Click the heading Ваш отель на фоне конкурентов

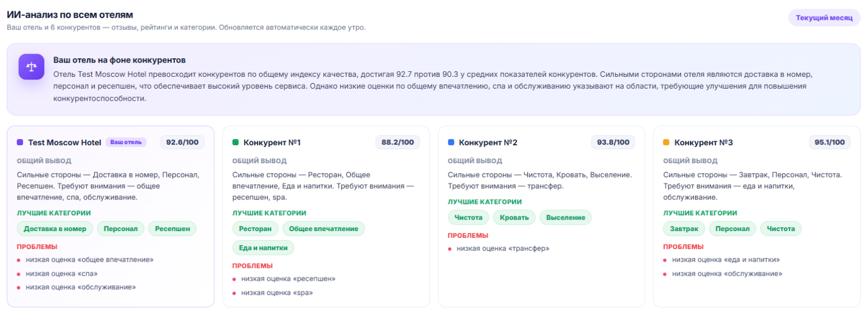120,60
